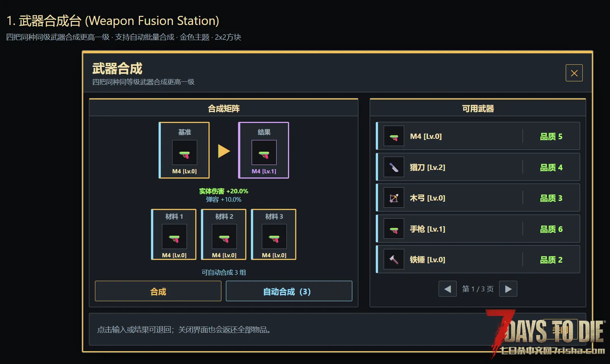The width and height of the screenshot is (610, 364).
Task: Select the 手枪 [Lv.1] 品质 6 entry
Action: (x=478, y=229)
